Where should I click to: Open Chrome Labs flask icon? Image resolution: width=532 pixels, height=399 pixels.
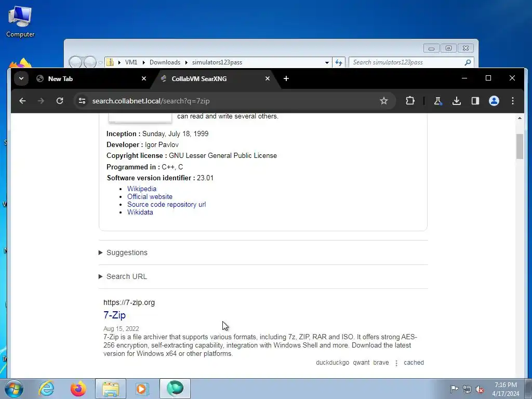(437, 101)
